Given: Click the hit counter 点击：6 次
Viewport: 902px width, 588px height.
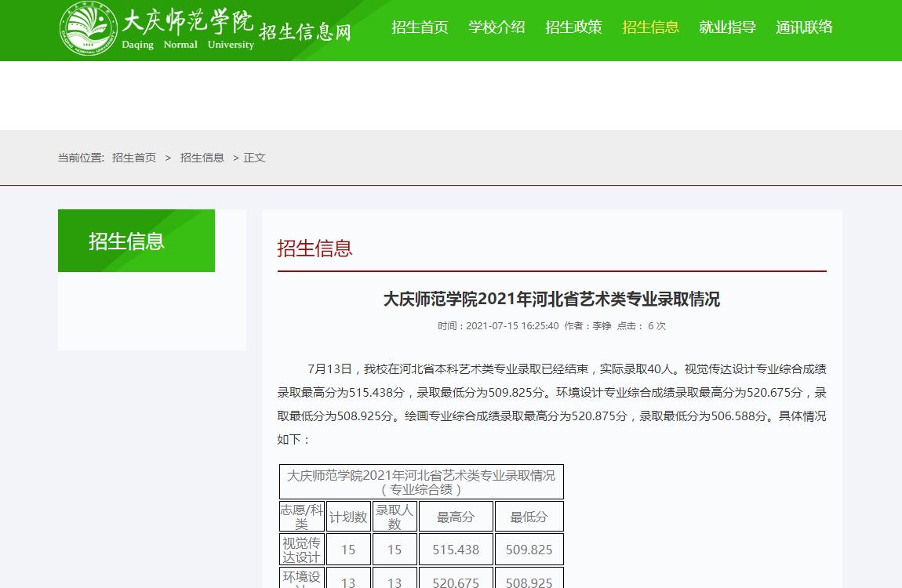Looking at the screenshot, I should pyautogui.click(x=642, y=326).
